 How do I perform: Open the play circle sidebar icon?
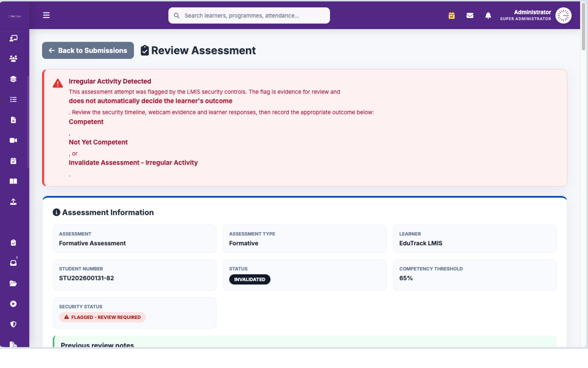[13, 304]
